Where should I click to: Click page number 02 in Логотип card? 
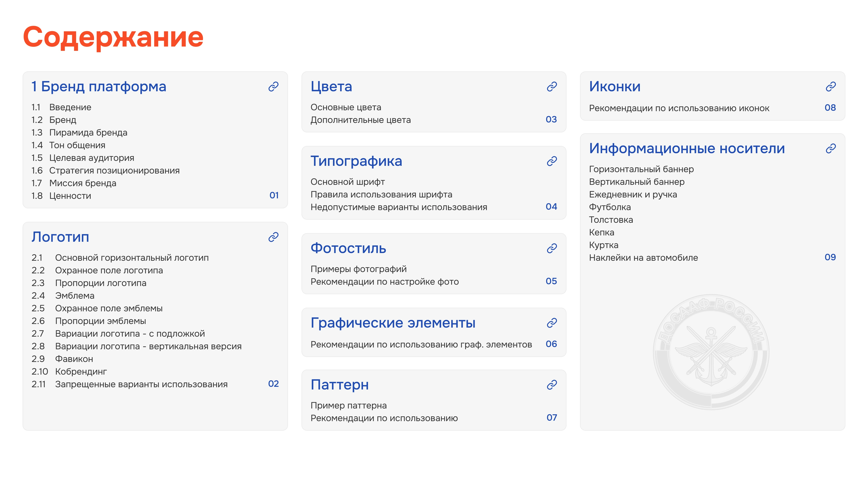pos(273,384)
